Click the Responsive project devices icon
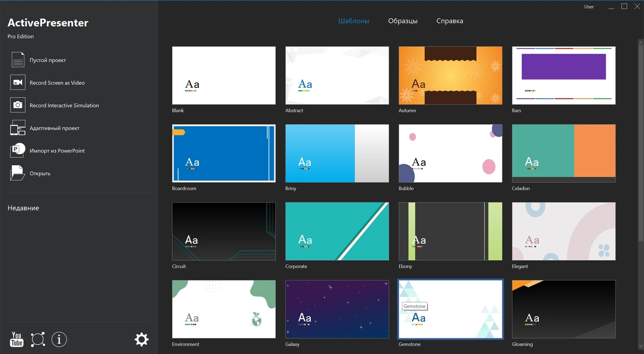 [18, 128]
